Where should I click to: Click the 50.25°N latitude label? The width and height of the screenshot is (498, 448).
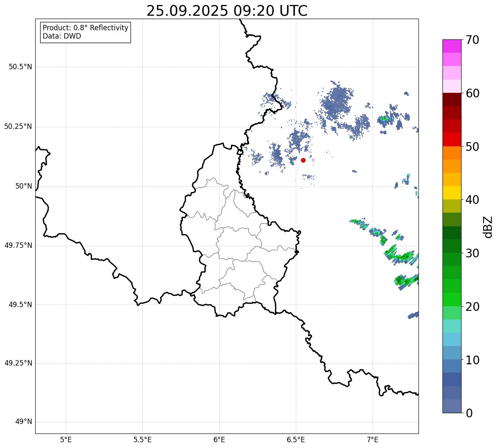pyautogui.click(x=18, y=126)
